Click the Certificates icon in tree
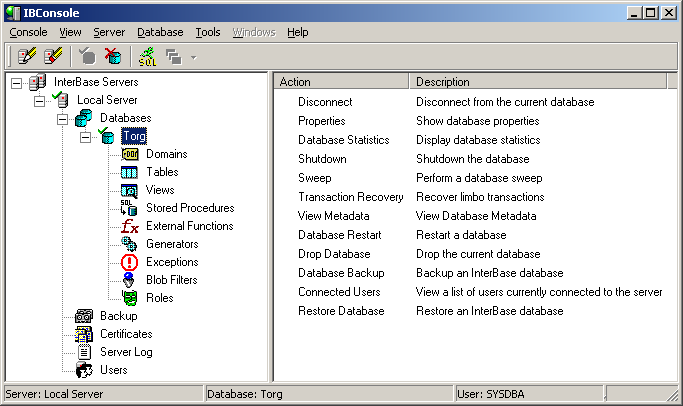This screenshot has height=406, width=683. tap(84, 334)
